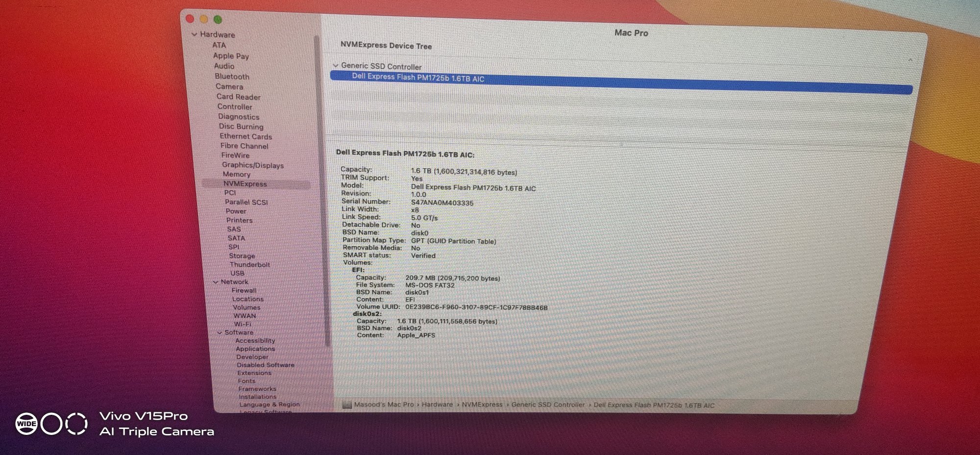Image resolution: width=980 pixels, height=455 pixels.
Task: Click the Mac Pro computer icon in the path bar
Action: (347, 404)
